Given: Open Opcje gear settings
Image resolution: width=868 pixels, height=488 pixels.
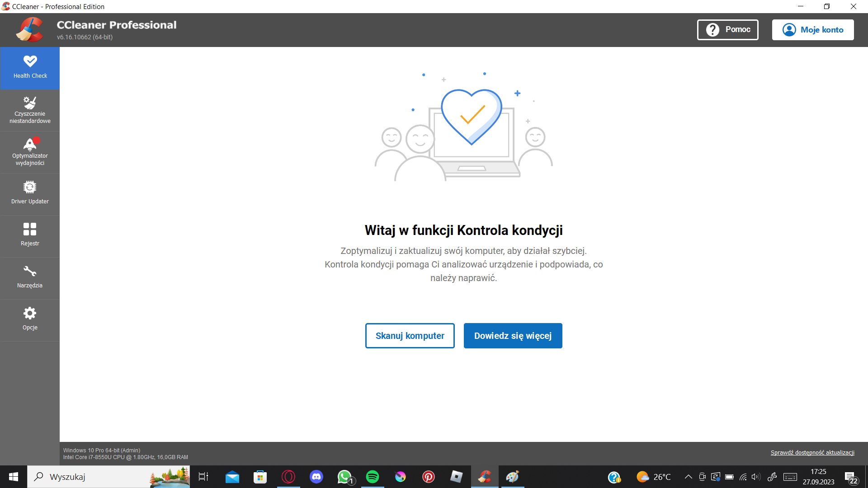Looking at the screenshot, I should (30, 319).
